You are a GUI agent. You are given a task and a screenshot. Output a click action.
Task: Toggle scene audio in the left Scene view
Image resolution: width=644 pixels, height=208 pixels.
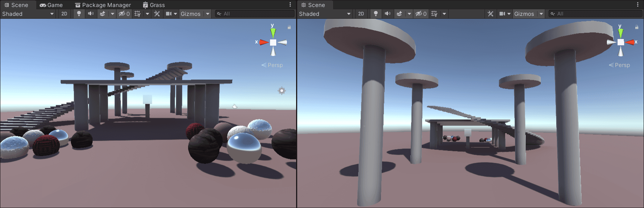click(x=90, y=14)
